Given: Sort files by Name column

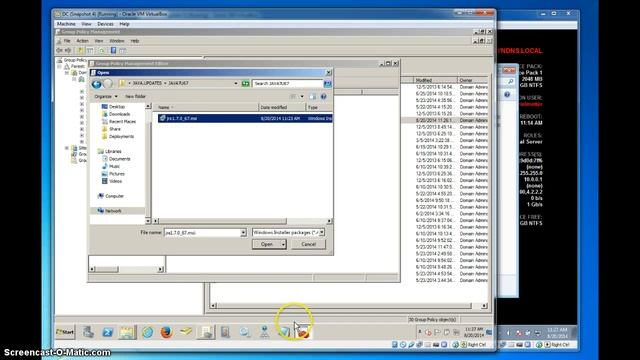Looking at the screenshot, I should (207, 107).
